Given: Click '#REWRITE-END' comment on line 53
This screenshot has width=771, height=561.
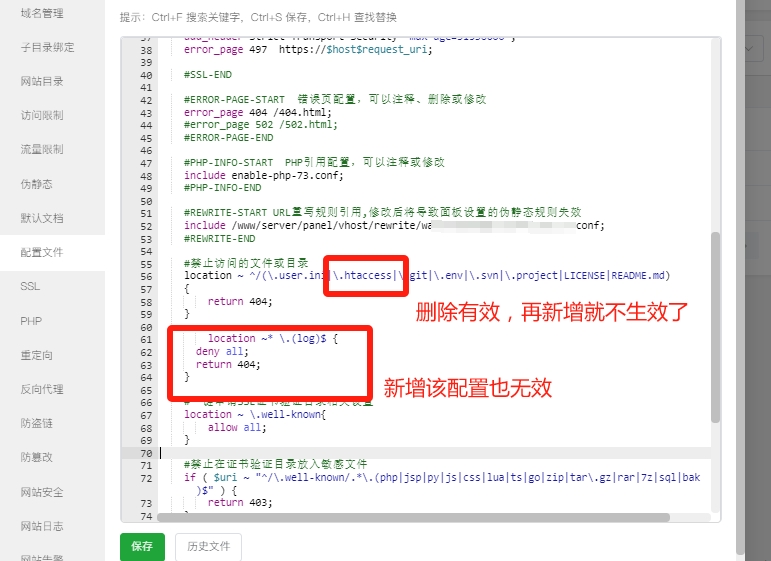Looking at the screenshot, I should [x=219, y=238].
